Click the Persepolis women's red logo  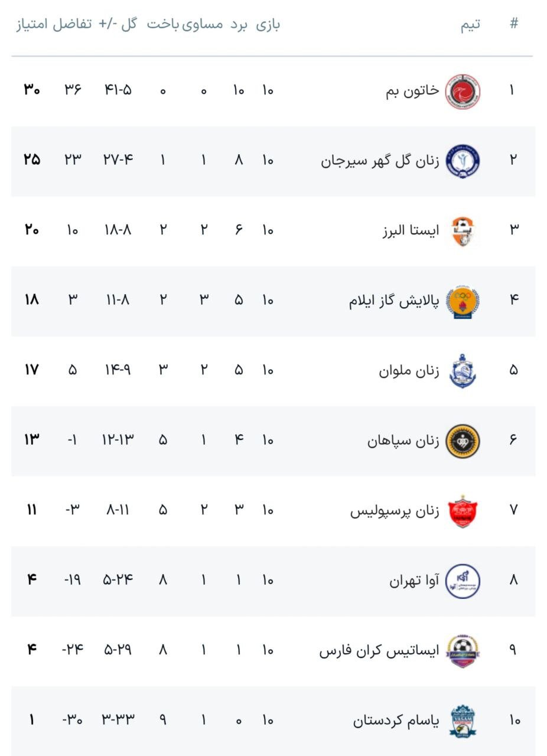(x=462, y=510)
